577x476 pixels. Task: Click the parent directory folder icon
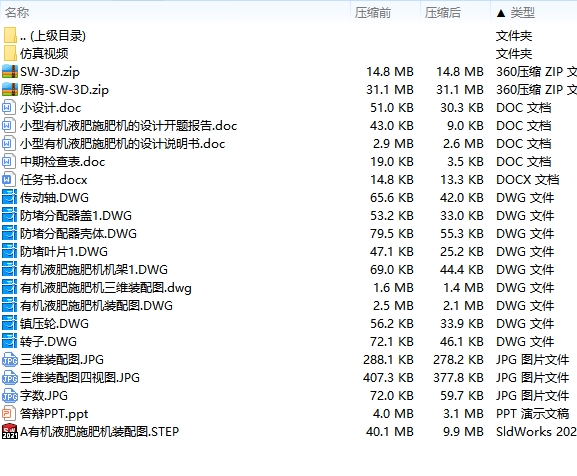10,36
